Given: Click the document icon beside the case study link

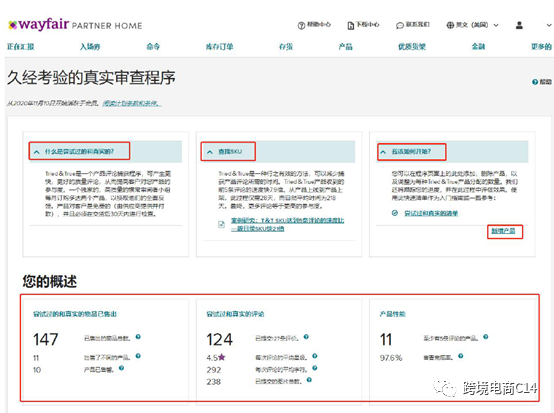Looking at the screenshot, I should click(221, 224).
